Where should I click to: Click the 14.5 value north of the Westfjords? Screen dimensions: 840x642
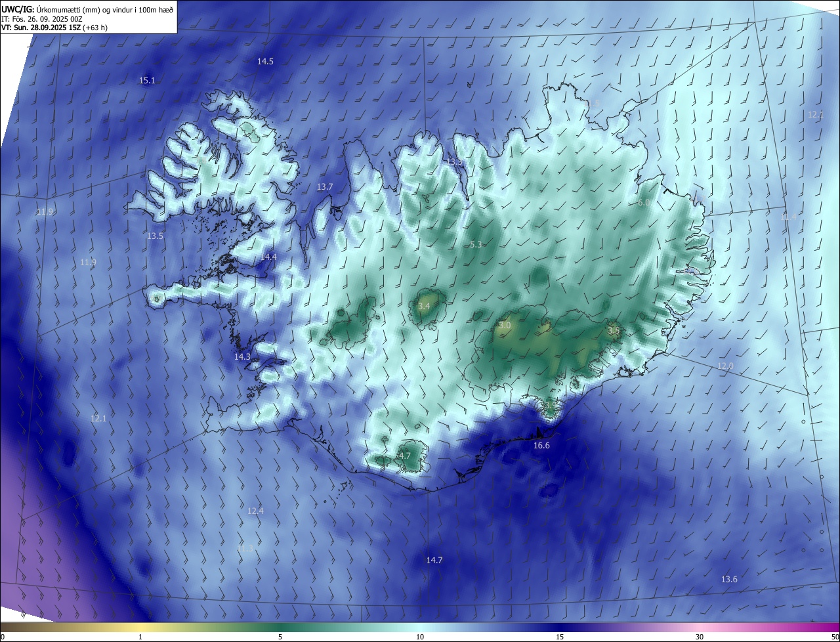pos(265,61)
